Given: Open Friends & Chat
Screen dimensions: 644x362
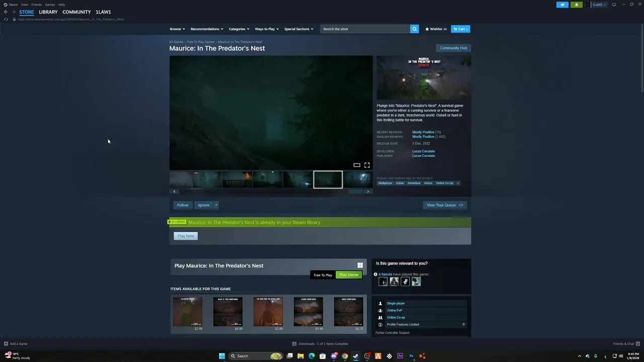Looking at the screenshot, I should 626,344.
